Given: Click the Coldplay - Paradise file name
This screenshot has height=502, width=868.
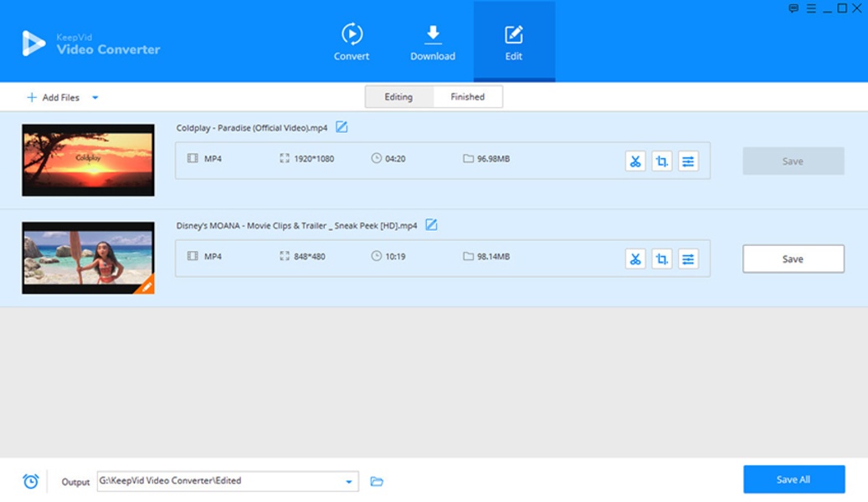Looking at the screenshot, I should coord(252,128).
